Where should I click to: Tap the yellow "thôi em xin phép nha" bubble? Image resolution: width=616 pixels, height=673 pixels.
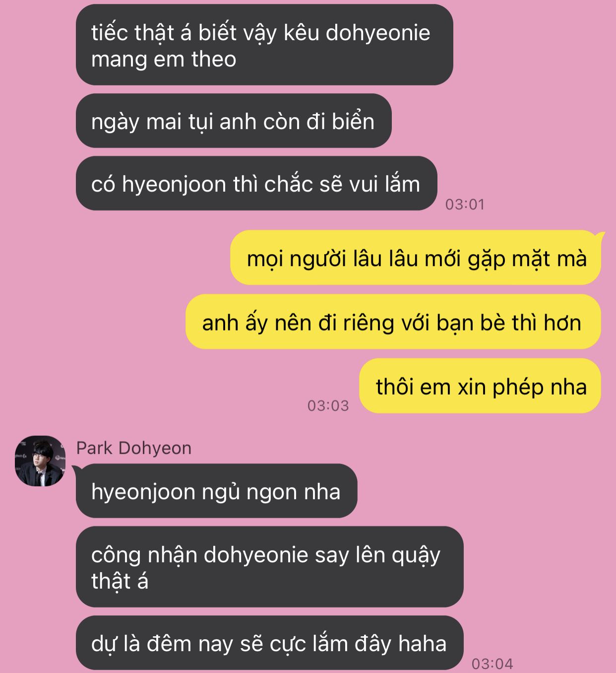coord(480,386)
